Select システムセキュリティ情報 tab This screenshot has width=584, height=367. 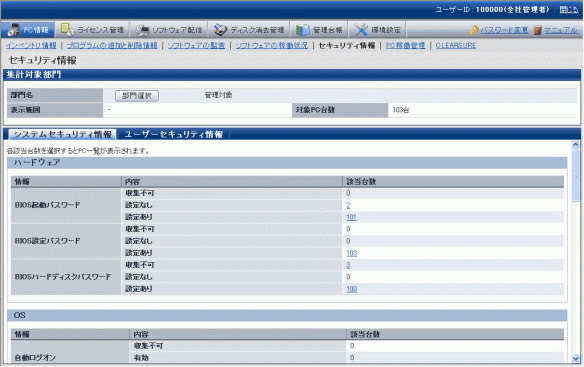[62, 134]
